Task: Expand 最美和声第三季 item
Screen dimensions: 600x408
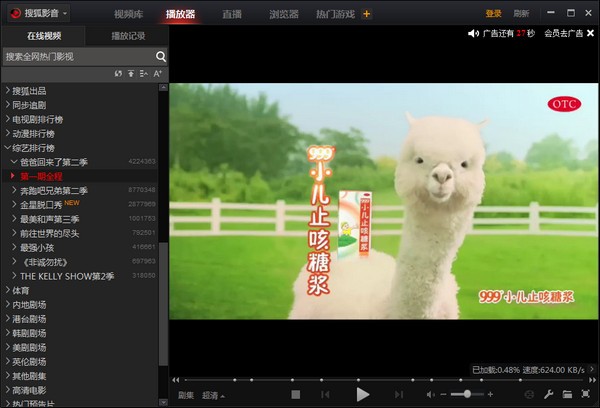Action: click(x=15, y=219)
